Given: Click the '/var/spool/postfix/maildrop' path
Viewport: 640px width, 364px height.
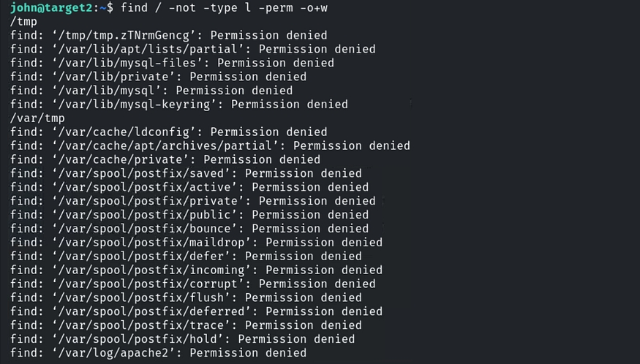Looking at the screenshot, I should (153, 242).
